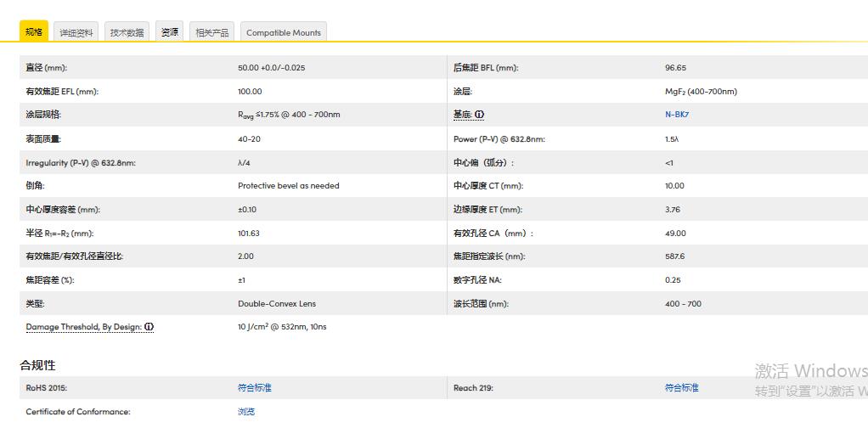Switch to the 规格 tab
The height and width of the screenshot is (428, 868).
coord(34,32)
